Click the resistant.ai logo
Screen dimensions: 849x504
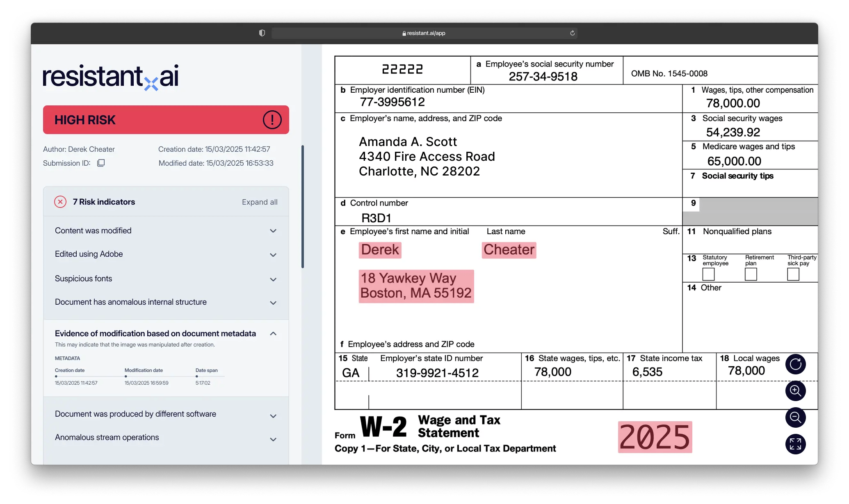[111, 77]
